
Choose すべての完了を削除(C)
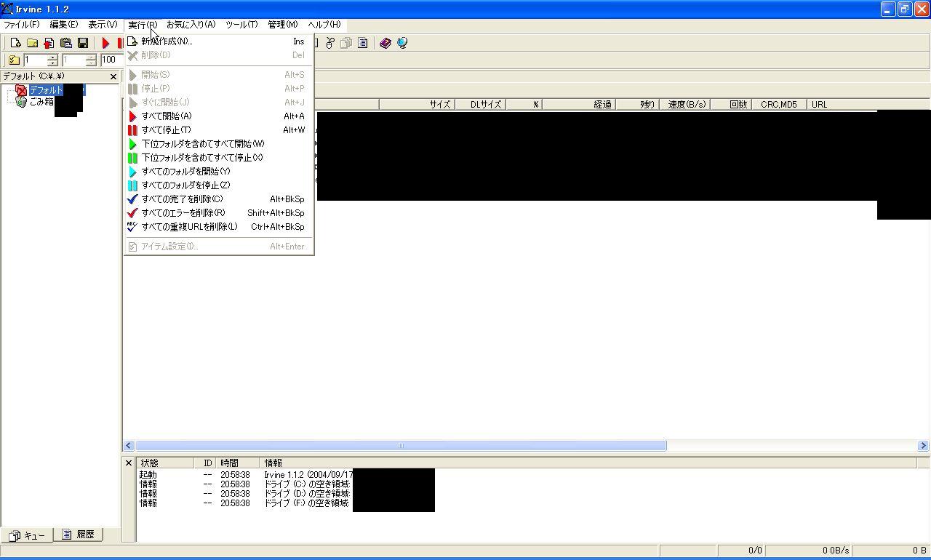[219, 199]
